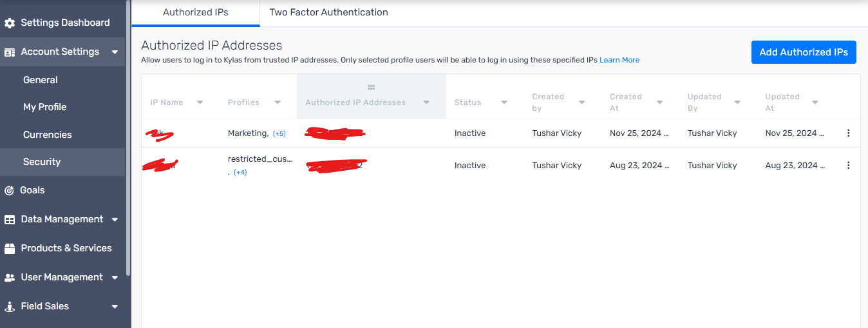Collapse the Account Settings section arrow
The image size is (868, 328).
tap(115, 52)
